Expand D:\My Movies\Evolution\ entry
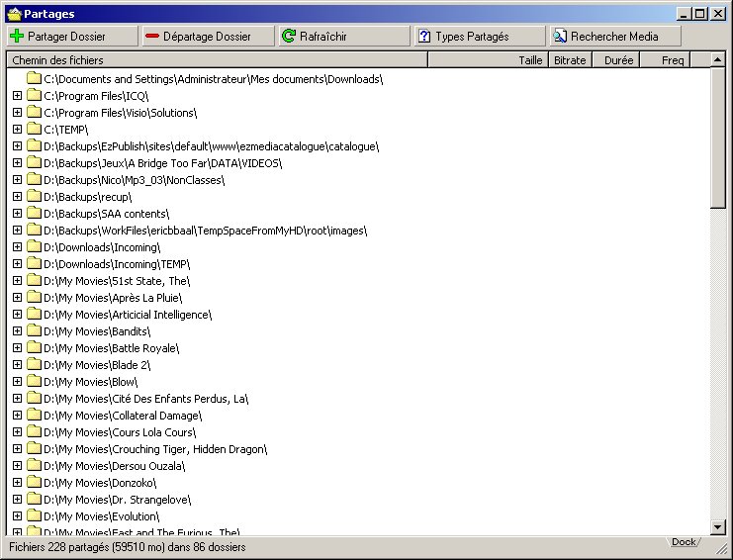The height and width of the screenshot is (560, 733). click(x=17, y=515)
